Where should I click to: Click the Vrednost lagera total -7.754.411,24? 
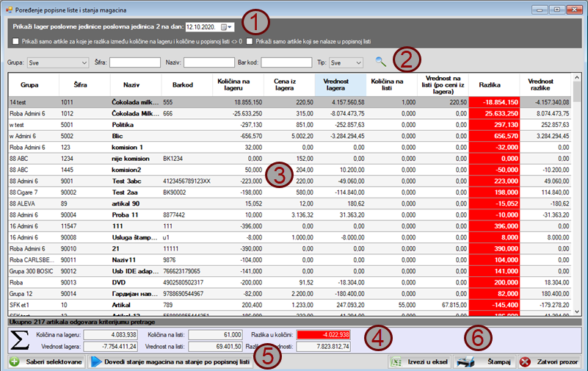(111, 347)
